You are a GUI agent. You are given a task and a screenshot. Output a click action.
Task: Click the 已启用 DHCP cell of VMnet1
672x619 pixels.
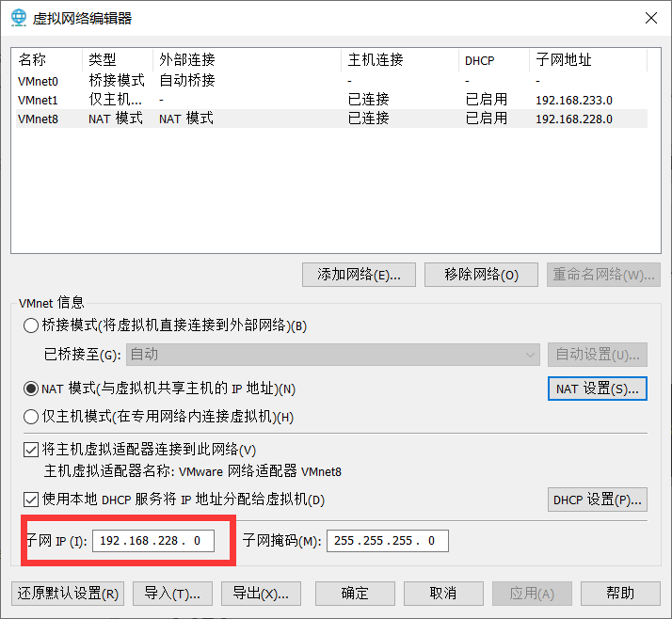click(x=487, y=100)
